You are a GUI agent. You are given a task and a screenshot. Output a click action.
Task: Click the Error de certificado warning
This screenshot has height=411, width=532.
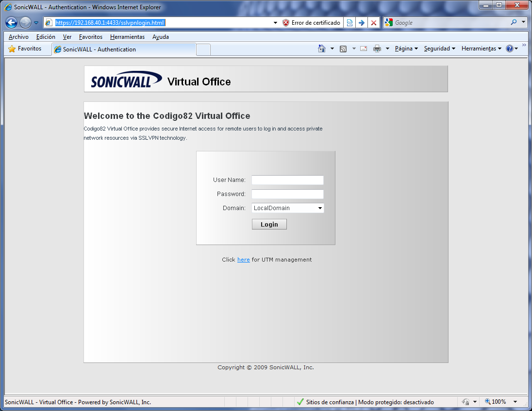[x=311, y=23]
